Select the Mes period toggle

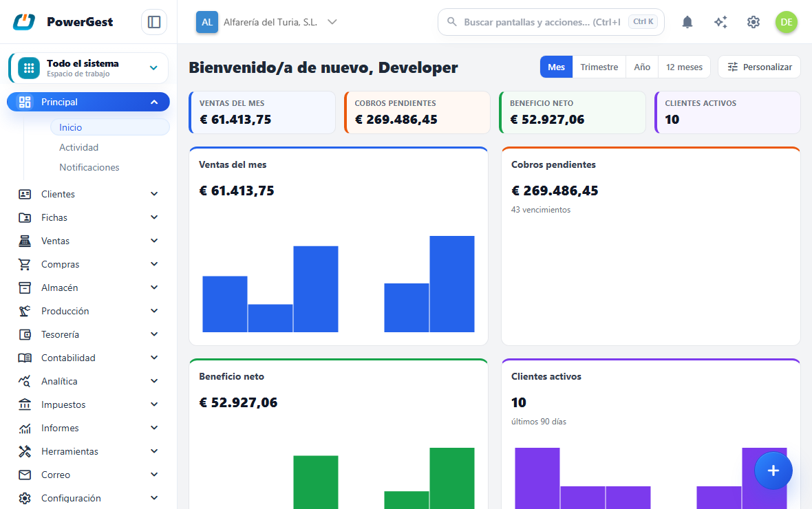[x=556, y=67]
